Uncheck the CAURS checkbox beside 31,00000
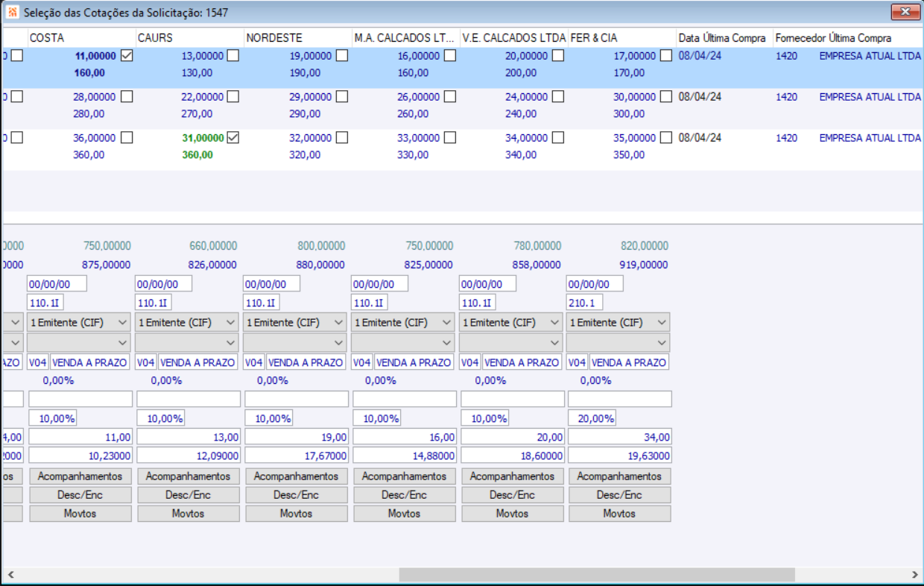Image resolution: width=924 pixels, height=586 pixels. point(233,138)
